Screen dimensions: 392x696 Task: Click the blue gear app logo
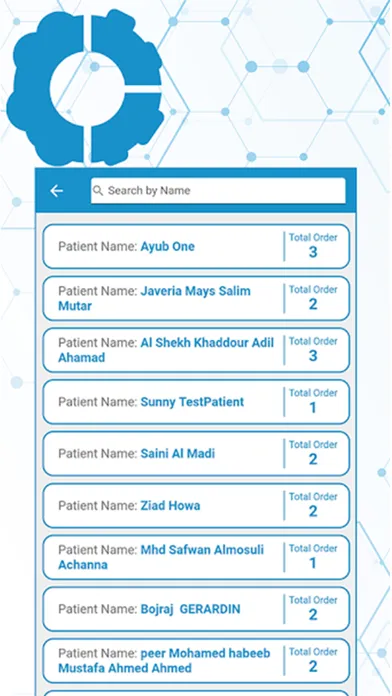pyautogui.click(x=84, y=87)
